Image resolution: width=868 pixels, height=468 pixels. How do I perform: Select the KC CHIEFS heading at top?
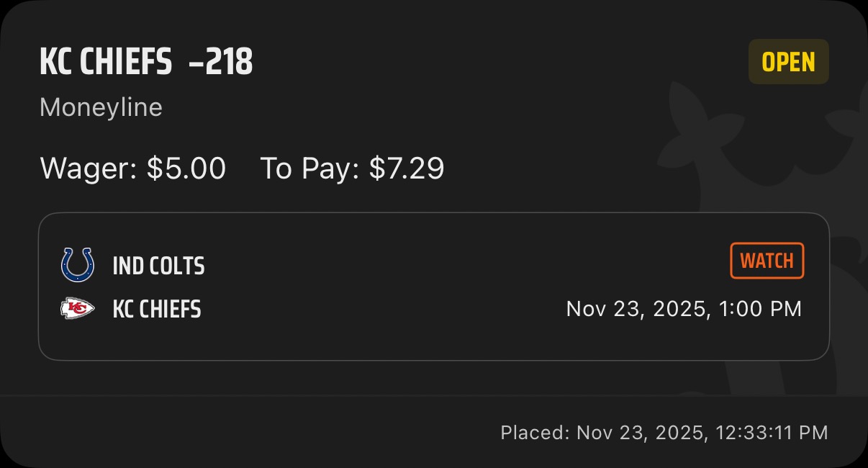[x=105, y=63]
